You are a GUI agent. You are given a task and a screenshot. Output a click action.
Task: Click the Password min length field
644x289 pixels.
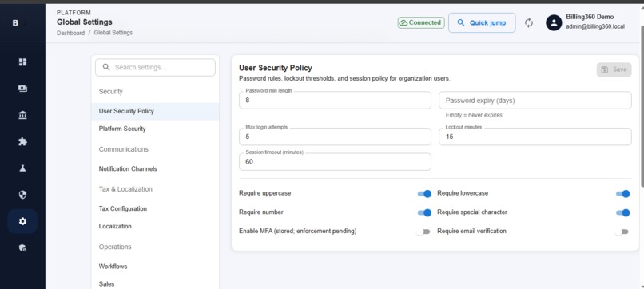(x=335, y=100)
